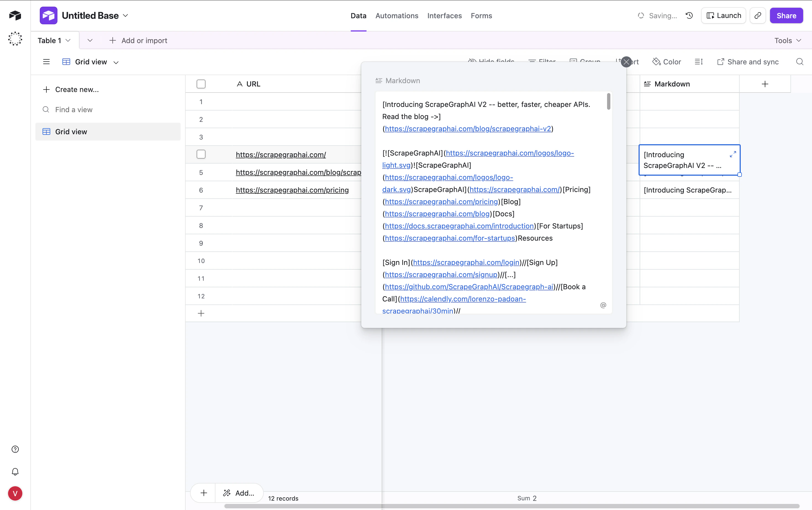Click Add or import table

[x=138, y=41]
